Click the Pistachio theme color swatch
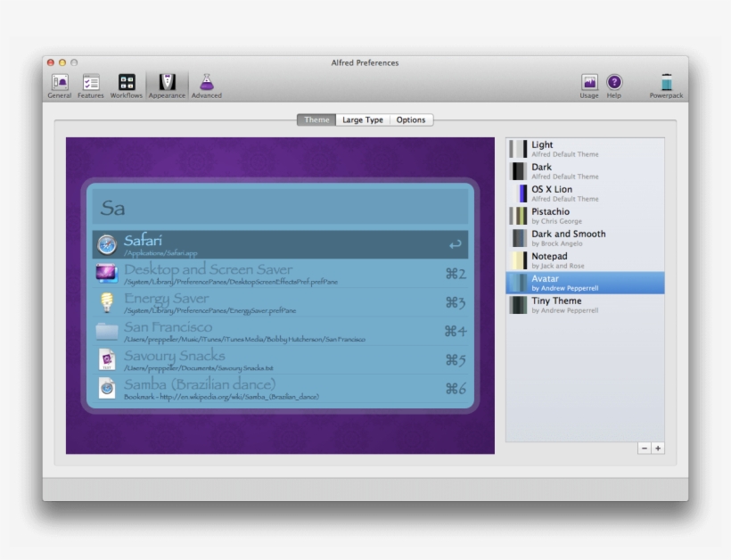 coord(518,216)
